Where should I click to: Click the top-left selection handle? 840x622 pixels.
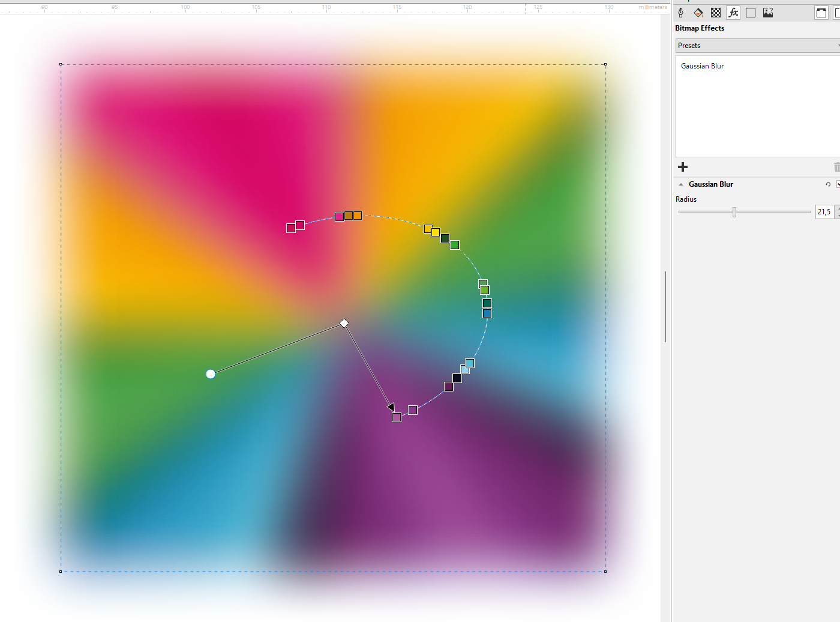coord(61,64)
